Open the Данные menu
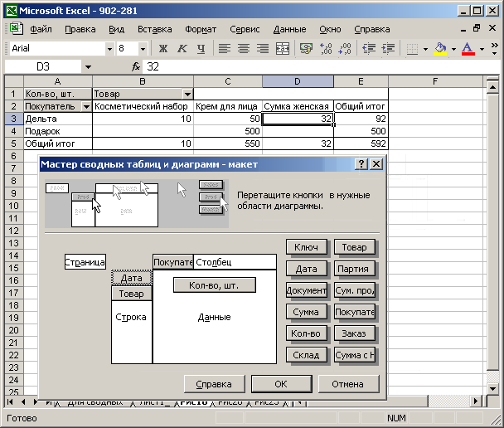The width and height of the screenshot is (504, 428). (289, 29)
